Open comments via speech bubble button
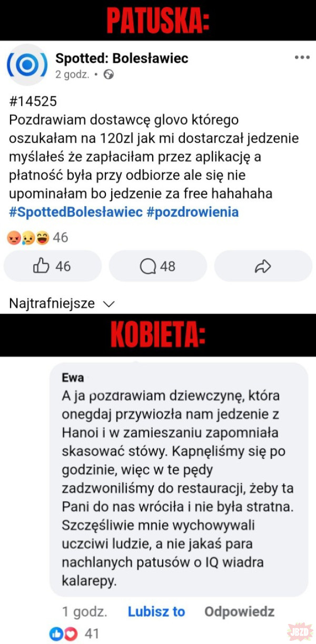 click(158, 266)
